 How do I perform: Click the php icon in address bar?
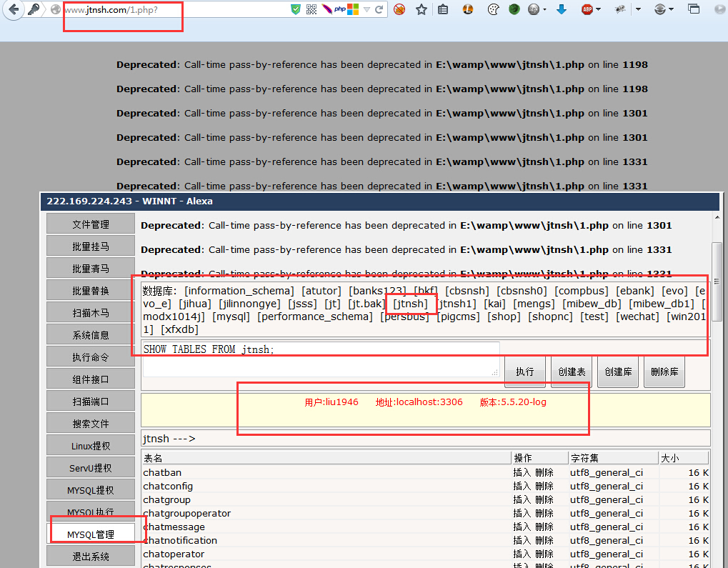click(x=340, y=9)
